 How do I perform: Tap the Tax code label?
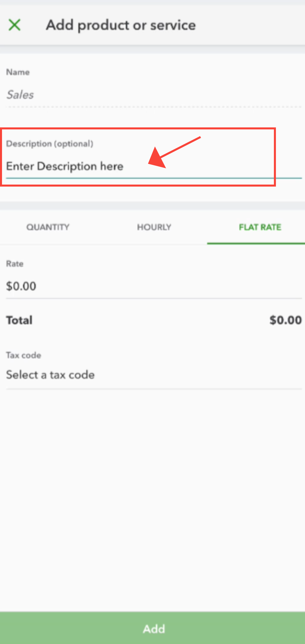pos(24,355)
